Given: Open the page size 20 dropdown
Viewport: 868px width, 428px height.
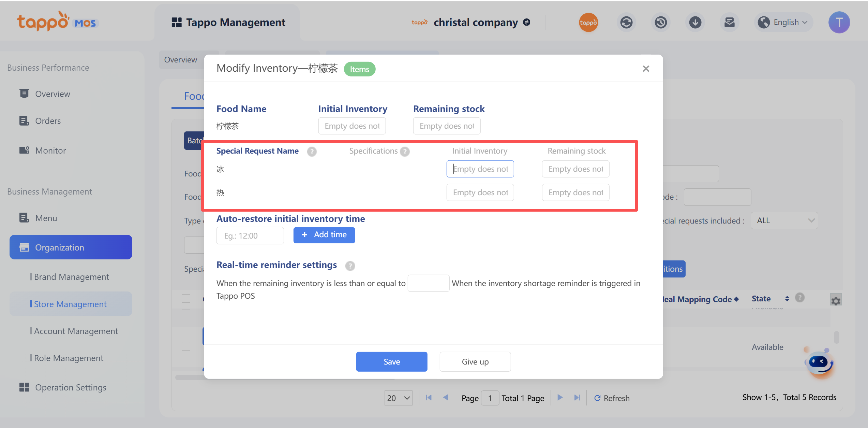Looking at the screenshot, I should (398, 398).
